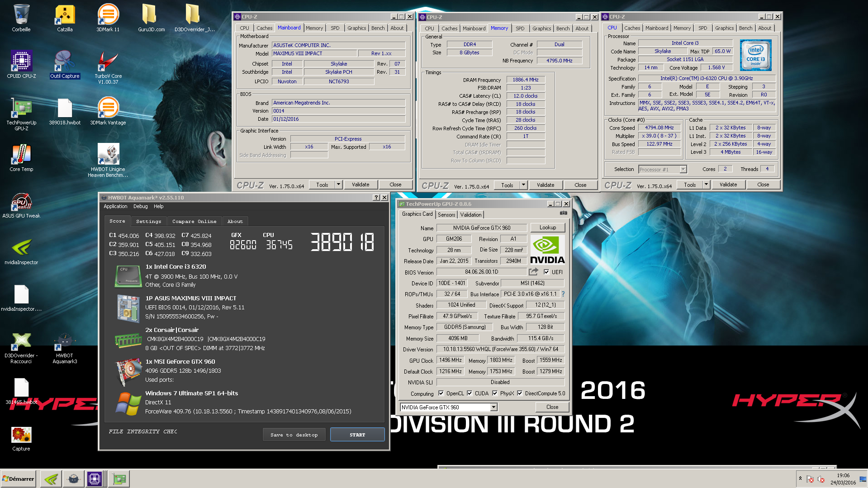The height and width of the screenshot is (488, 868).
Task: Toggle the OpenCL checkbox in GPU-Z
Action: click(x=441, y=393)
